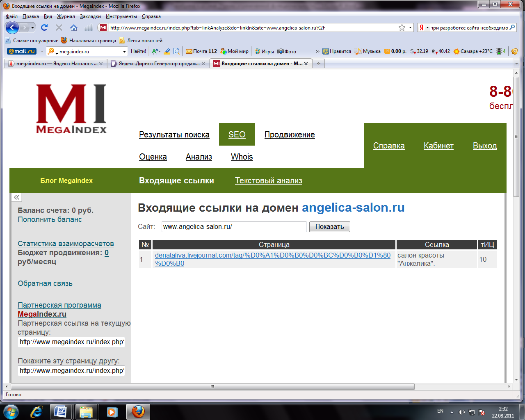Open dropdown next to Mail.ru logo
The height and width of the screenshot is (420, 525).
pos(41,51)
